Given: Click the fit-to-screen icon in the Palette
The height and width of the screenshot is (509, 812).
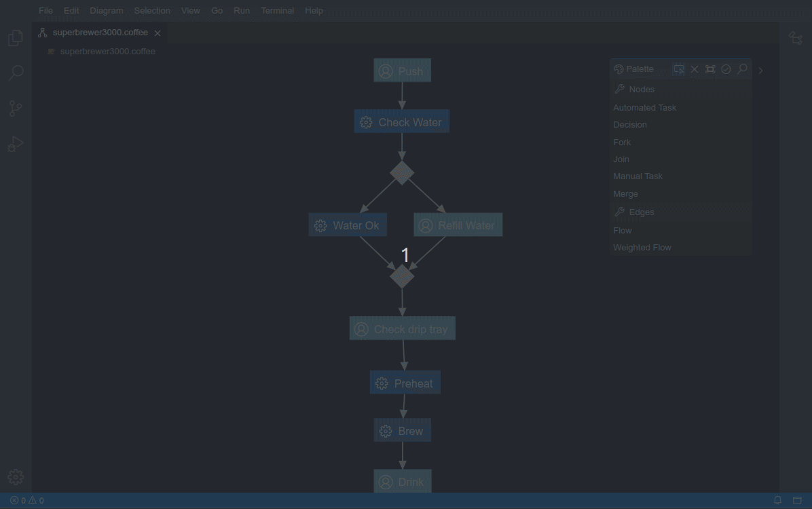Looking at the screenshot, I should [710, 69].
